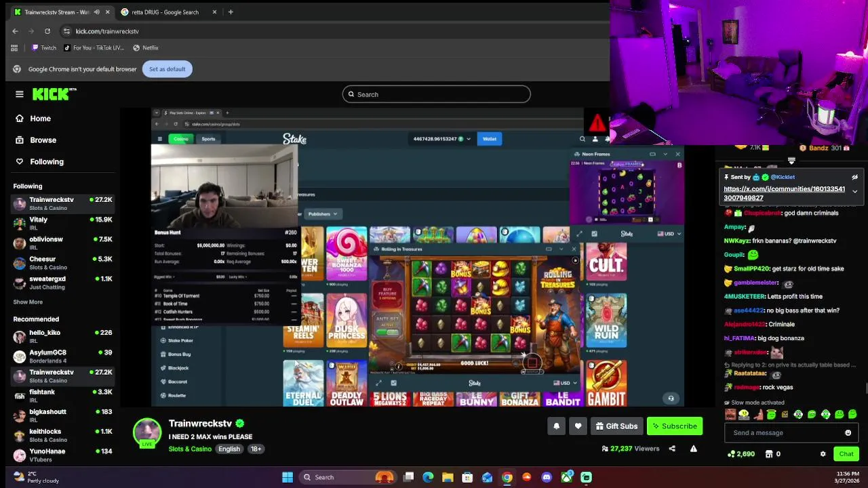Go to Home in Kick sidebar

pyautogui.click(x=40, y=119)
